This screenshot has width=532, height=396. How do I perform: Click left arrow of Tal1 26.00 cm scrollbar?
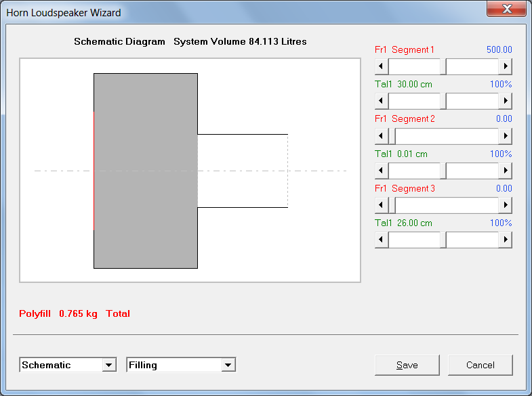382,240
